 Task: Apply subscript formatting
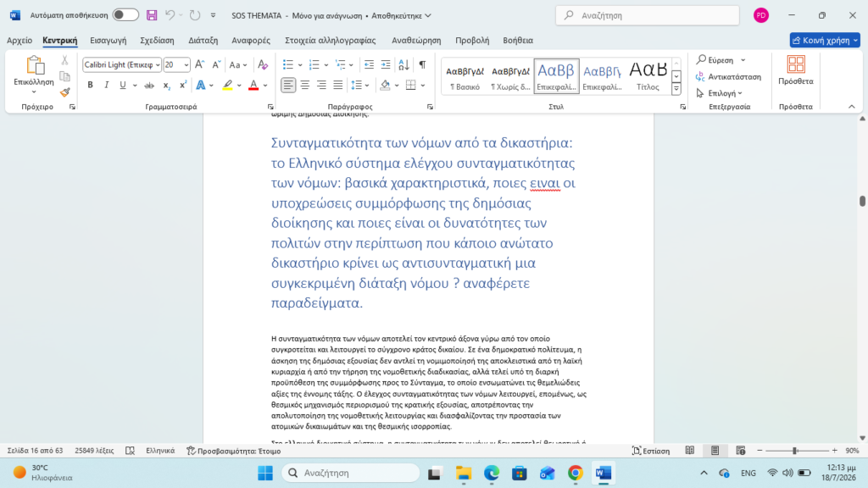[166, 86]
